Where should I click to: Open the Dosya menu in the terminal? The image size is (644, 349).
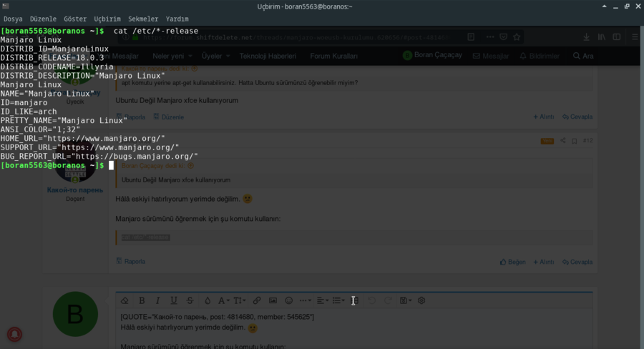coord(13,19)
